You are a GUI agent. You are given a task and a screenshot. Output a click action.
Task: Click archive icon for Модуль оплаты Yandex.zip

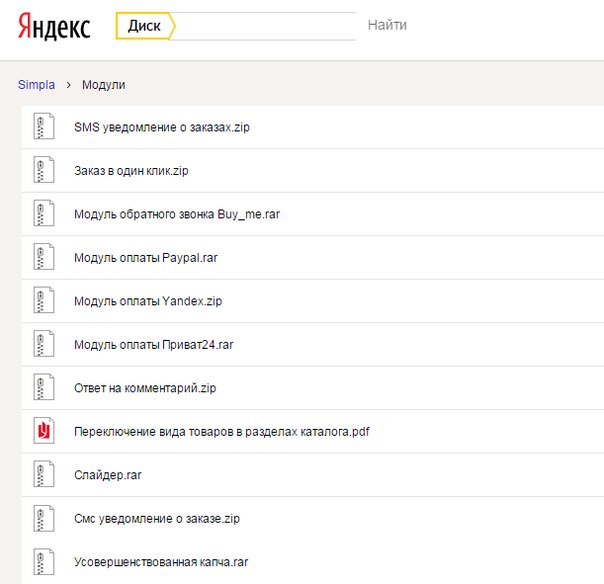[x=44, y=300]
